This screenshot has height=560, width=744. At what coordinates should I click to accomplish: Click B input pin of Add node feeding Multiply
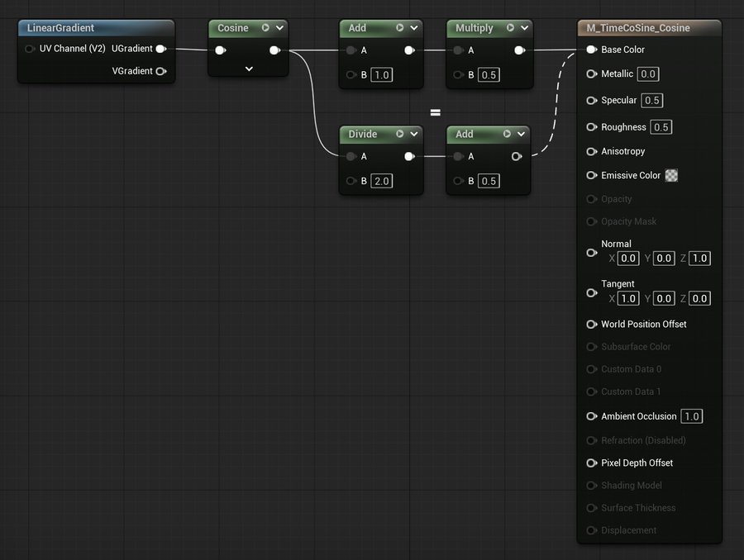351,75
